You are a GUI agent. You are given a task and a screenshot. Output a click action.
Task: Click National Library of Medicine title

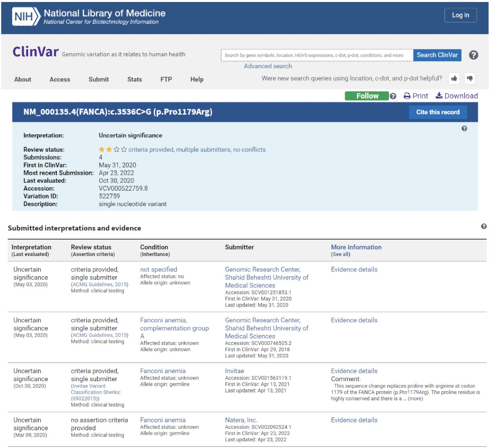click(104, 13)
